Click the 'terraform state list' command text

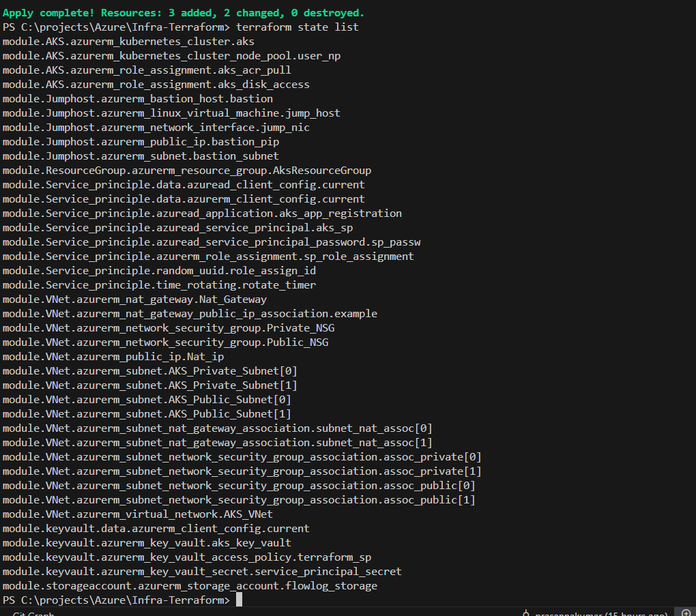coord(297,27)
